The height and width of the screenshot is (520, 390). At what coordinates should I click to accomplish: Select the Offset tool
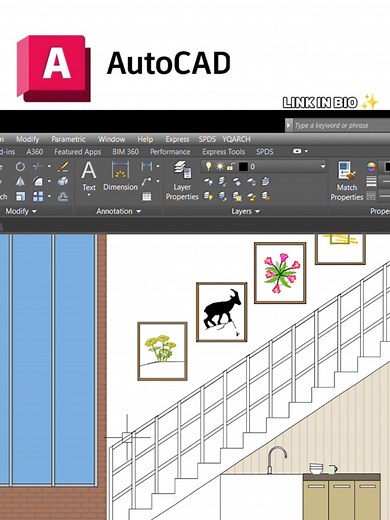(x=63, y=196)
